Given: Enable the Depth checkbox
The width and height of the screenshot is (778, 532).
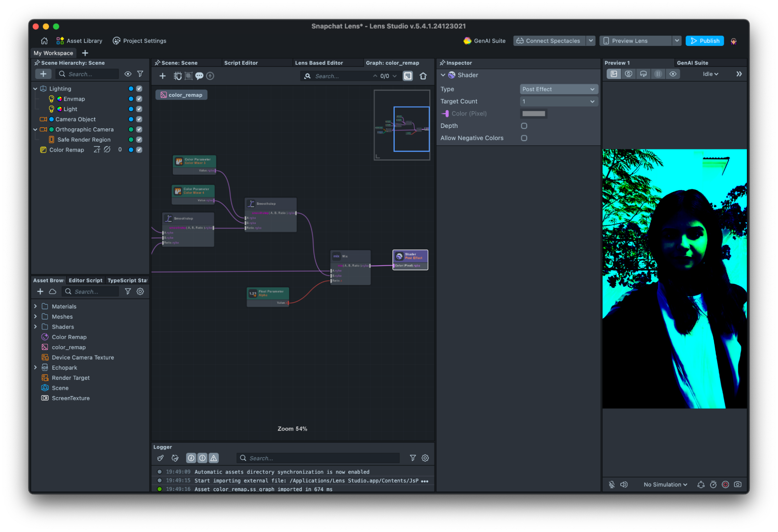Looking at the screenshot, I should 524,126.
